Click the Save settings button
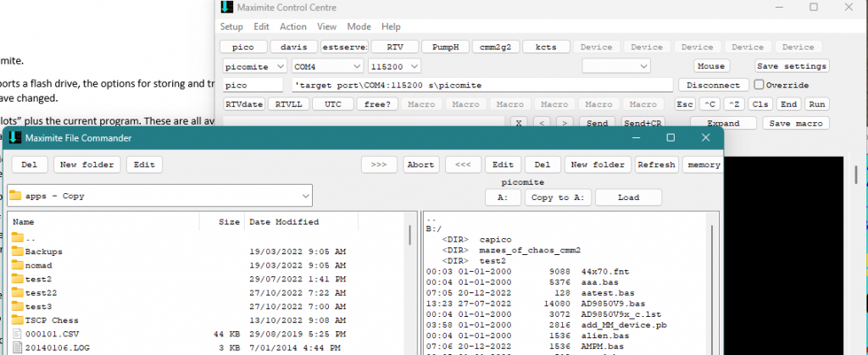 point(792,66)
